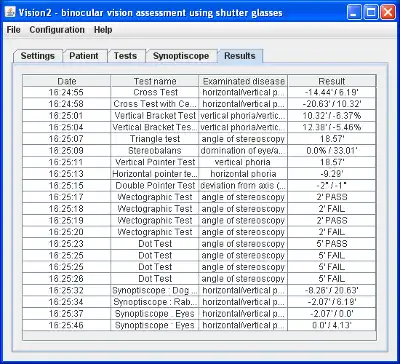Click the Date column header

coord(67,81)
